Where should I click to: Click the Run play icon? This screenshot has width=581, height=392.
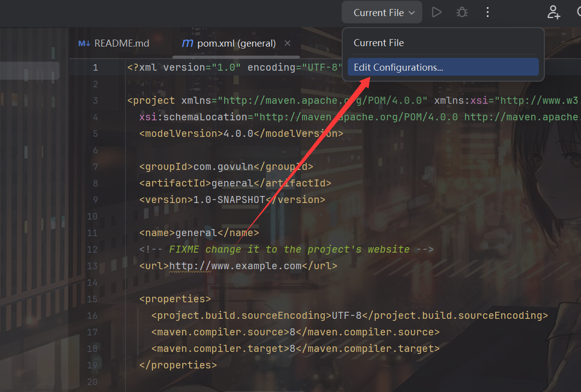(x=437, y=13)
